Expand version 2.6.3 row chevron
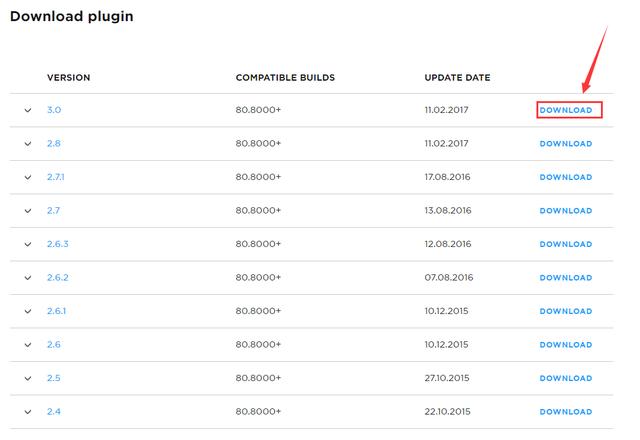 (x=28, y=244)
